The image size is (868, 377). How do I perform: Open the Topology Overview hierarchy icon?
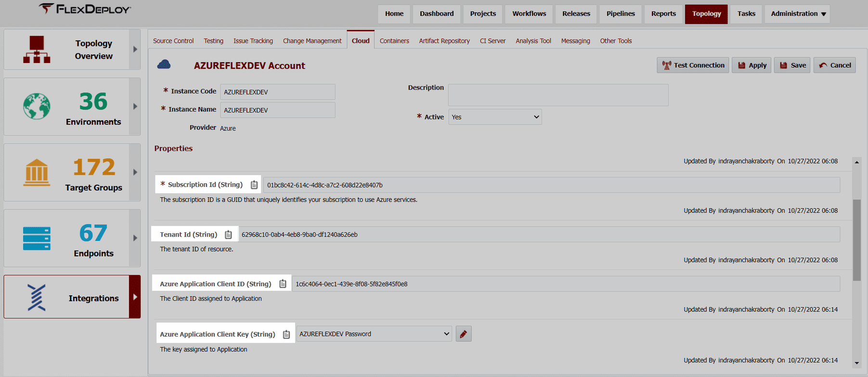coord(37,50)
